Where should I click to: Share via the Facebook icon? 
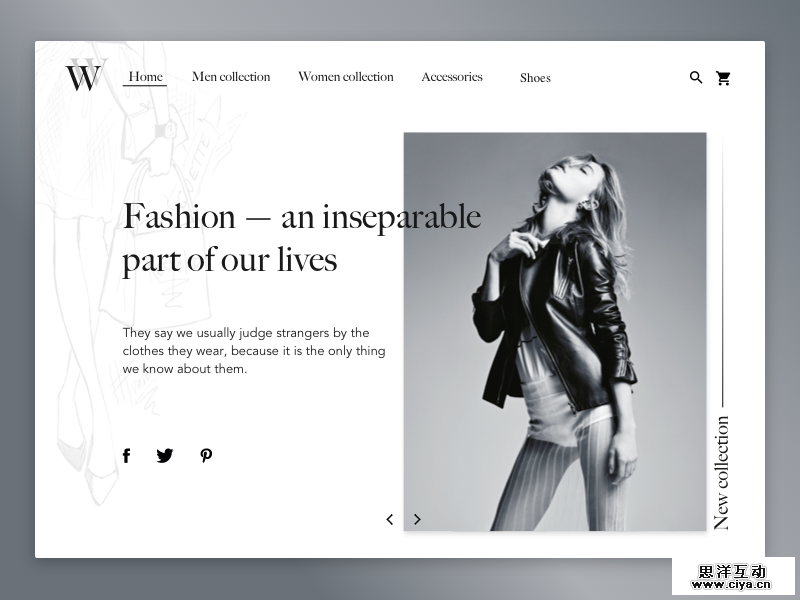127,456
